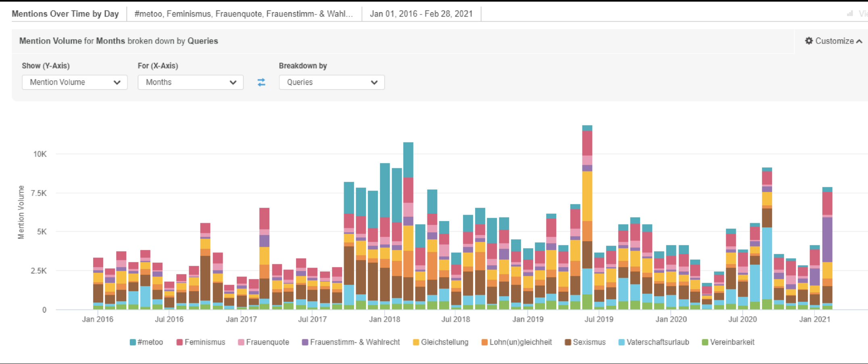Toggle the Vereinbarkeit legend entry

[728, 342]
